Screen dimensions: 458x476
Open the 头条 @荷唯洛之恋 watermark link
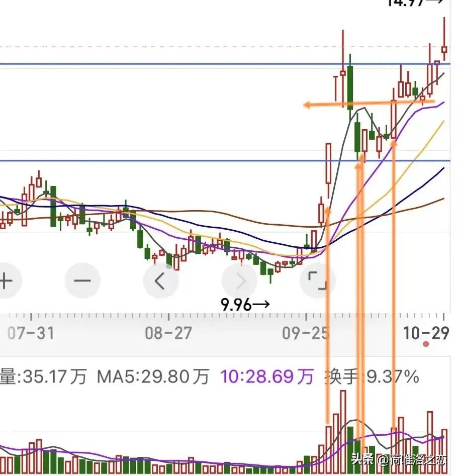tap(398, 459)
